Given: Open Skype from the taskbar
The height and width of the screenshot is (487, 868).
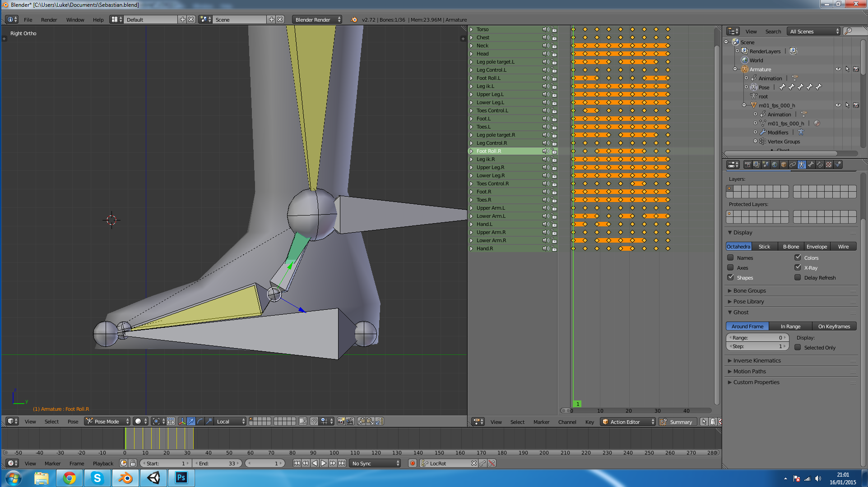Looking at the screenshot, I should 97,478.
